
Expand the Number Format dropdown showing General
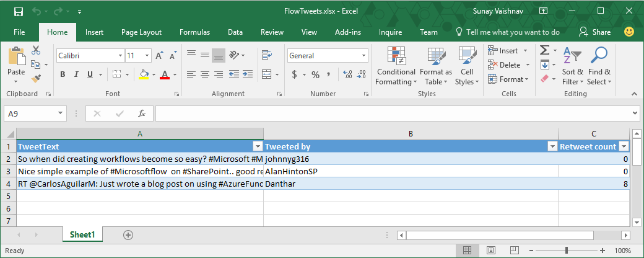click(364, 56)
